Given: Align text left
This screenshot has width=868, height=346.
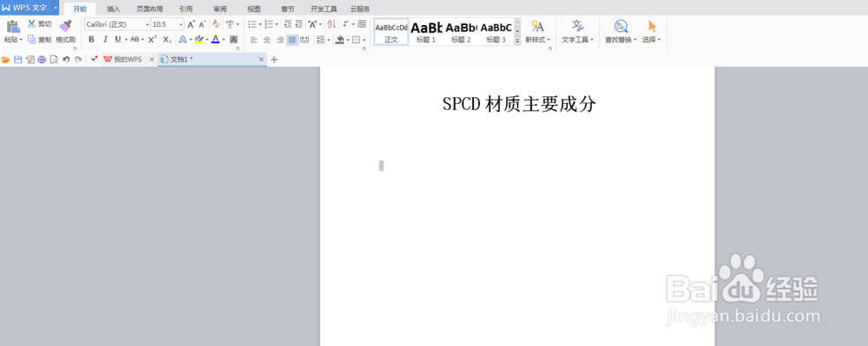Looking at the screenshot, I should pyautogui.click(x=253, y=40).
